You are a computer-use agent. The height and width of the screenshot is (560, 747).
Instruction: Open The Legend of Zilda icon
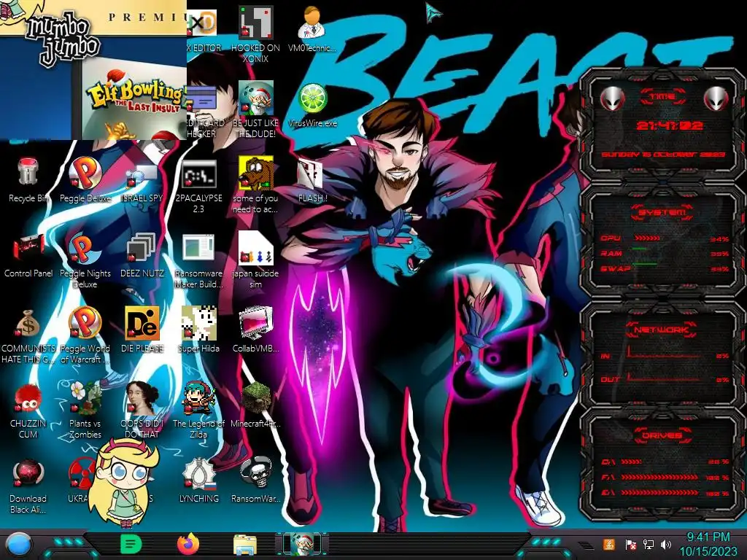click(198, 411)
